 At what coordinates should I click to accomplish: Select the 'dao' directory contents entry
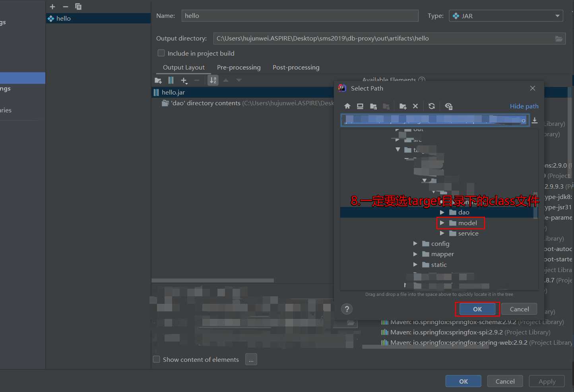coord(247,103)
